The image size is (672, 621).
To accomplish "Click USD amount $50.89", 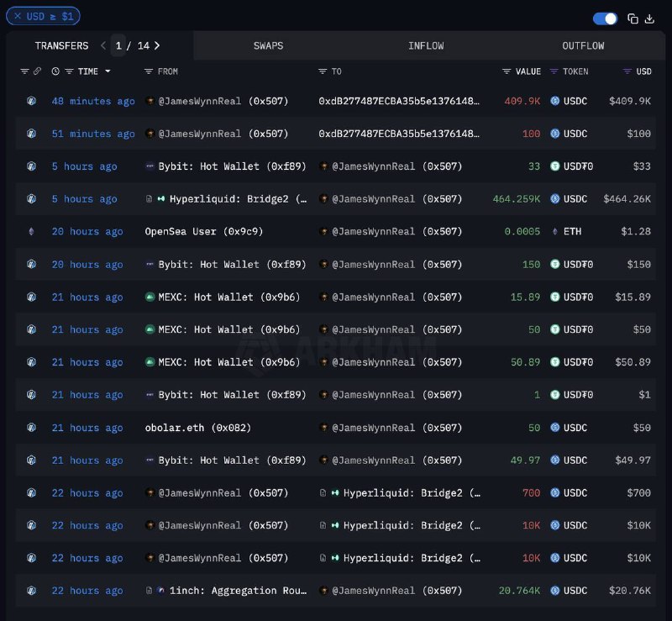I will coord(633,362).
